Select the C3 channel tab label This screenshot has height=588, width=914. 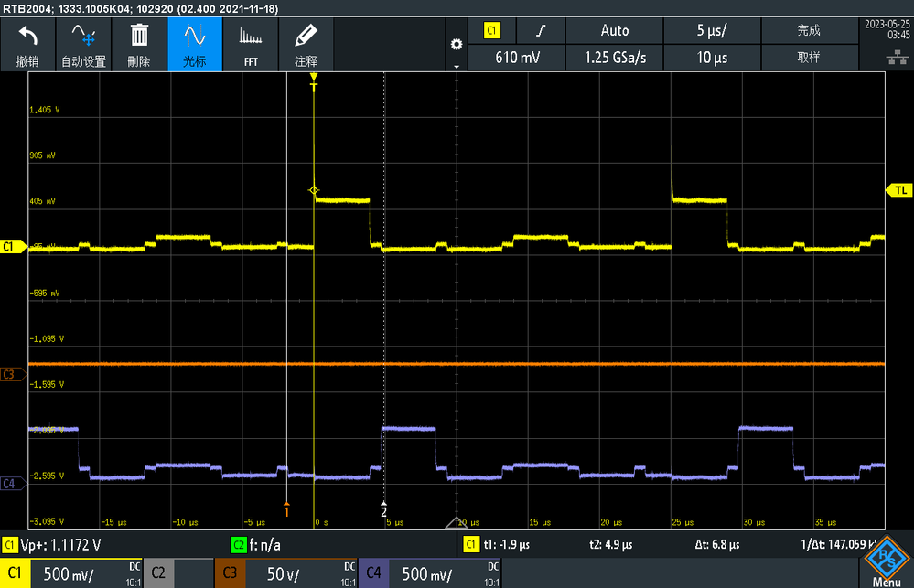[x=230, y=572]
